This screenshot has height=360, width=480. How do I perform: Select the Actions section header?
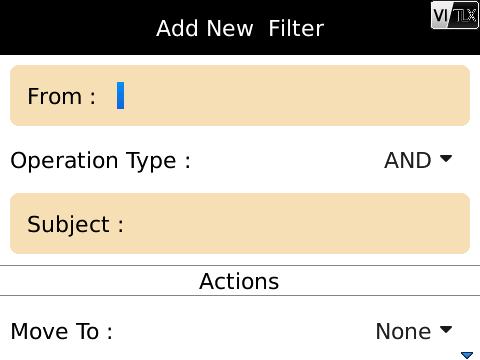click(239, 281)
